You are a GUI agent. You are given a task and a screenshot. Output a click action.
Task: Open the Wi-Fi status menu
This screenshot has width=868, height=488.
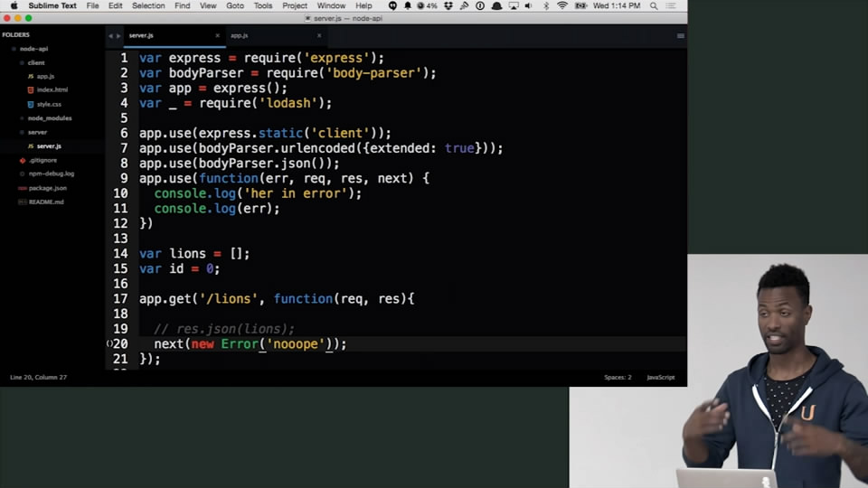[x=561, y=5]
